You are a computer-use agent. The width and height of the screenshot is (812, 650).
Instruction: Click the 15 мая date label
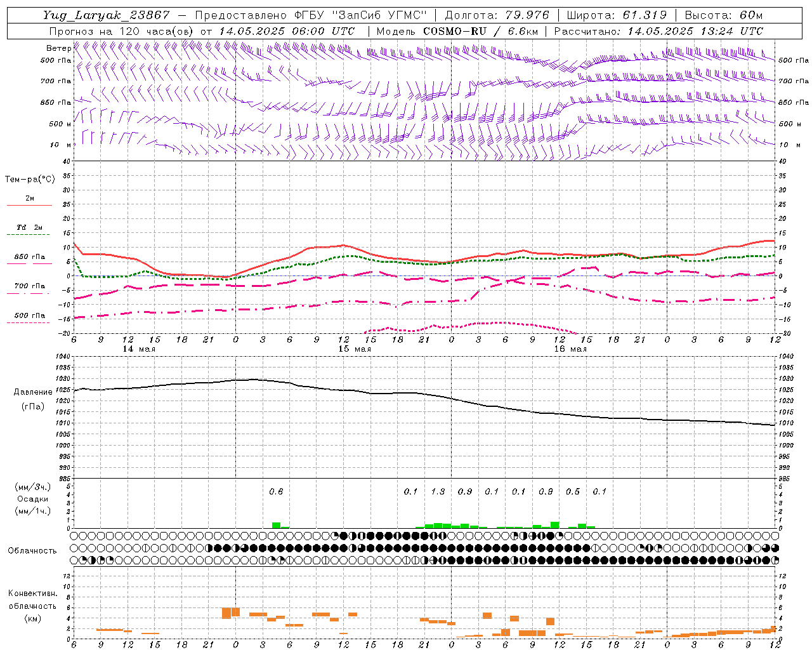[x=355, y=349]
